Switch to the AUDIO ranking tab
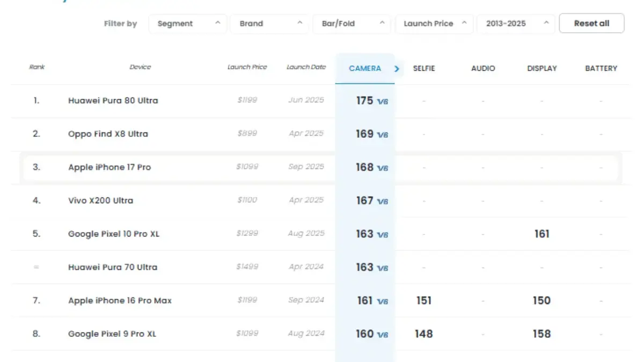This screenshot has width=644, height=362. [483, 69]
